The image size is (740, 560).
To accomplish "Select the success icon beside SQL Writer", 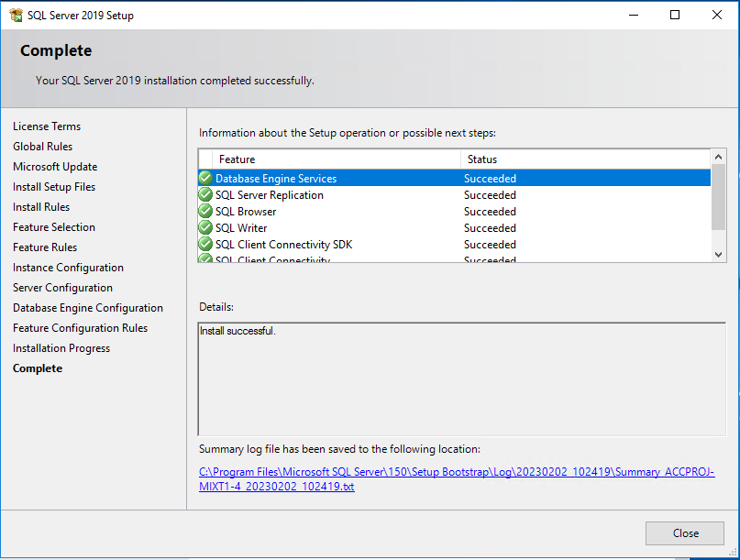I will pos(205,227).
